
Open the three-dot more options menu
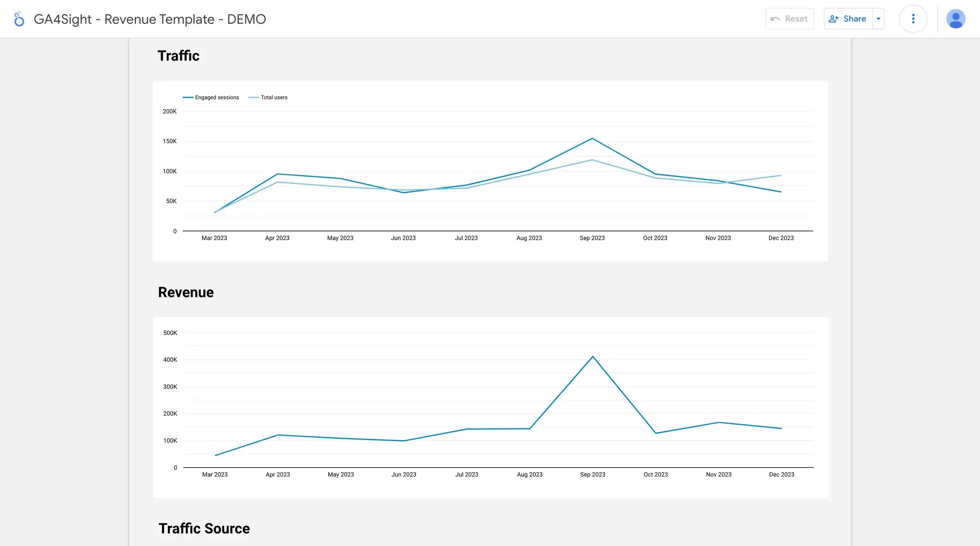click(913, 18)
